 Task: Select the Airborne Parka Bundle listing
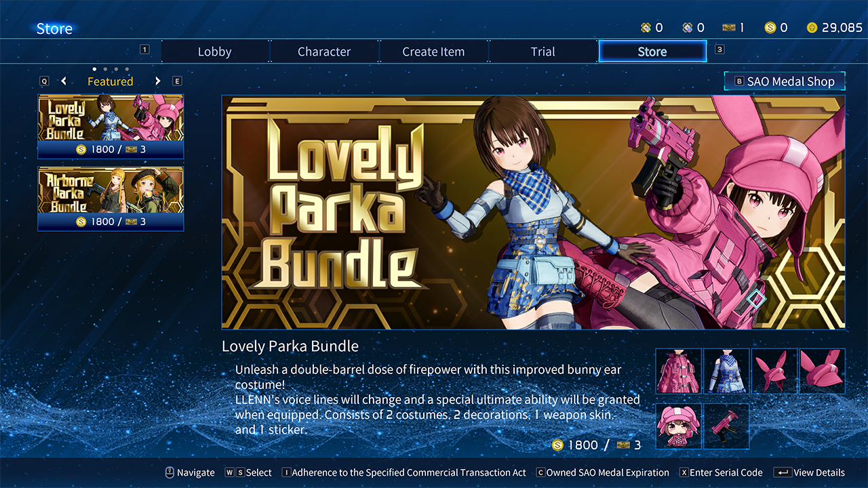[x=111, y=199]
